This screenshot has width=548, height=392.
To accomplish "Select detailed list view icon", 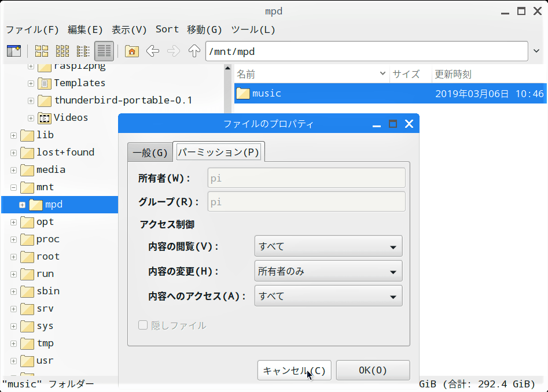I will [104, 51].
